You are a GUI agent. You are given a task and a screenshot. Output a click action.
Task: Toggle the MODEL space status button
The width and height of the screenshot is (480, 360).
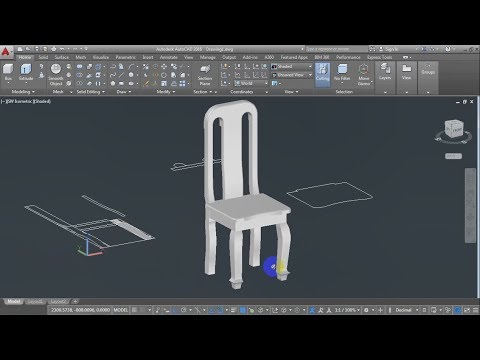point(121,310)
